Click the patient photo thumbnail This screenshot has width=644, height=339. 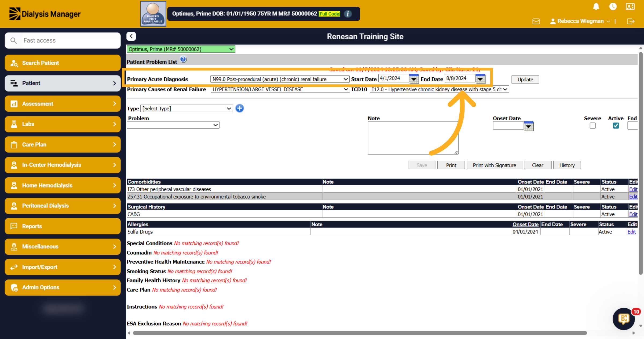[153, 14]
